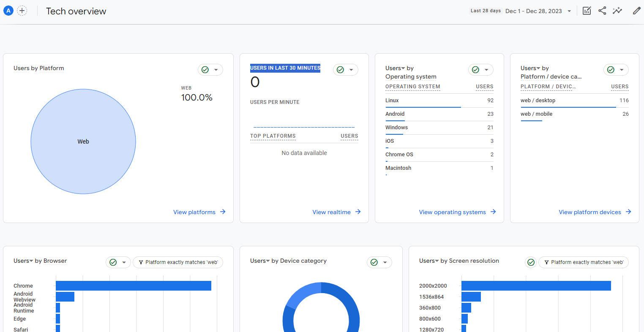Click the View operating systems arrow icon
Viewport: 644px width, 332px height.
tap(493, 212)
